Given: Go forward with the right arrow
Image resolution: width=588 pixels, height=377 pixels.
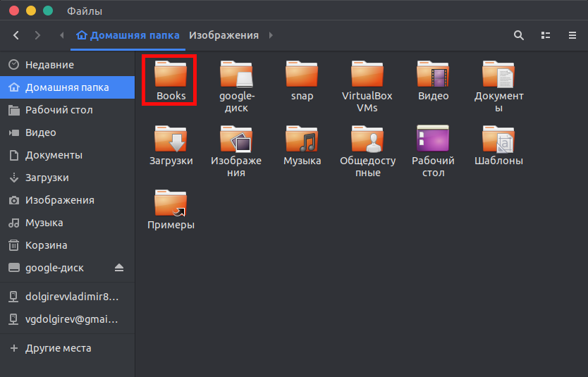Looking at the screenshot, I should tap(37, 35).
